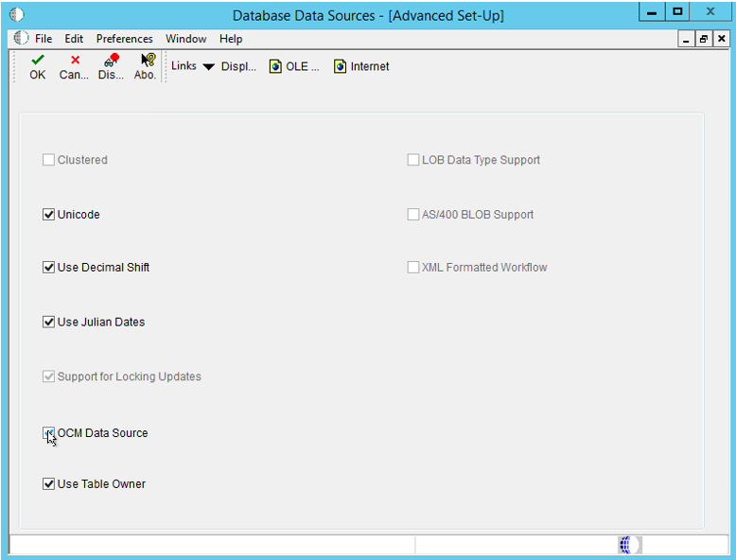This screenshot has height=560, width=736.
Task: Close the inner Advanced Set-Up form
Action: 722,39
